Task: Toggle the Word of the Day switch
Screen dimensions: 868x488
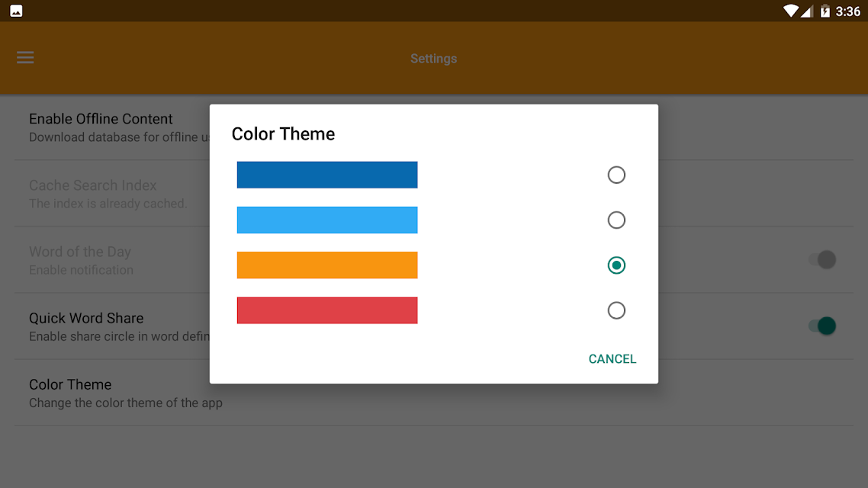Action: click(x=822, y=259)
